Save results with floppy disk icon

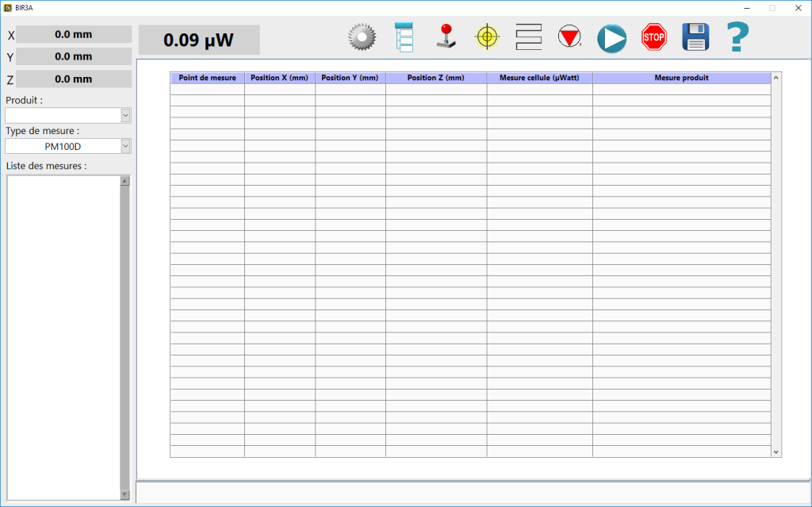click(x=695, y=36)
